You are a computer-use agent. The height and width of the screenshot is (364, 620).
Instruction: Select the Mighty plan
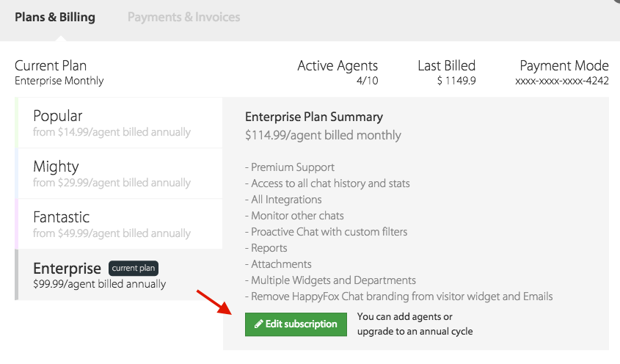pos(119,173)
